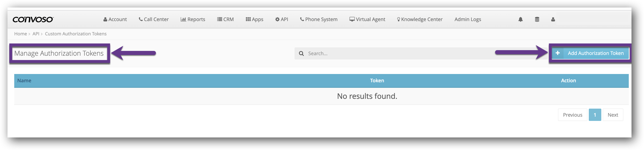Open the user profile icon
The image size is (644, 150).
pos(553,19)
